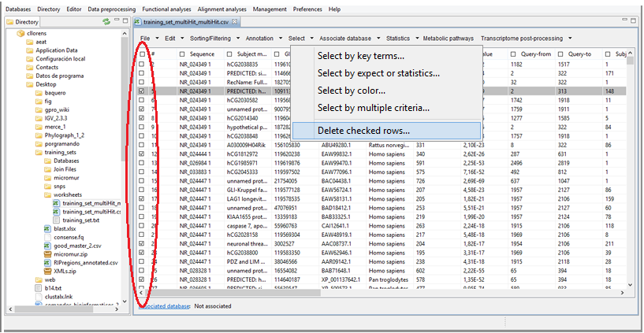Check the select-all checkbox in header row
644x333 pixels.
[x=142, y=54]
